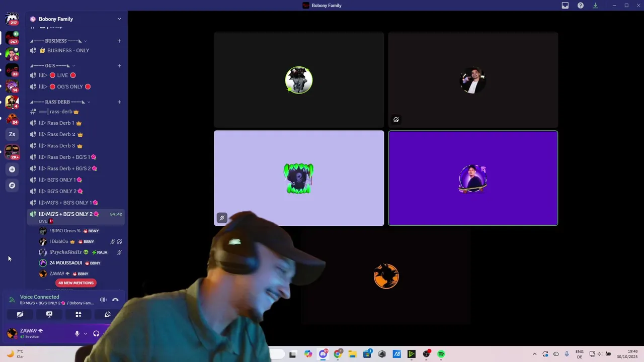
Task: Open Discord help icon
Action: click(x=581, y=6)
